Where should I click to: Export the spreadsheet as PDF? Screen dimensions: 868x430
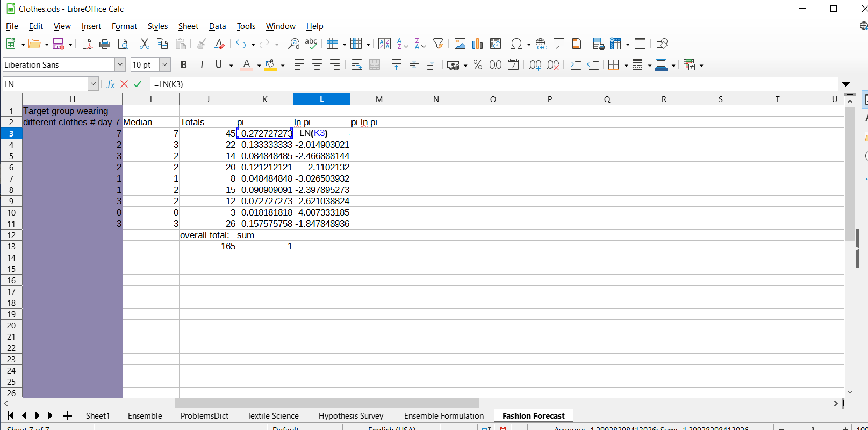tap(87, 44)
